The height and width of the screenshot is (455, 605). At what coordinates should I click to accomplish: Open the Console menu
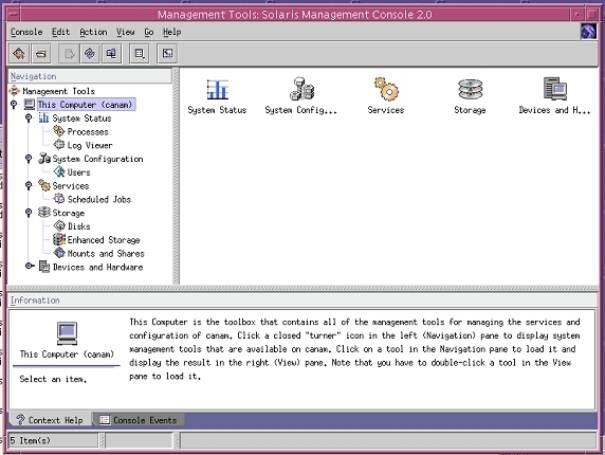click(26, 32)
